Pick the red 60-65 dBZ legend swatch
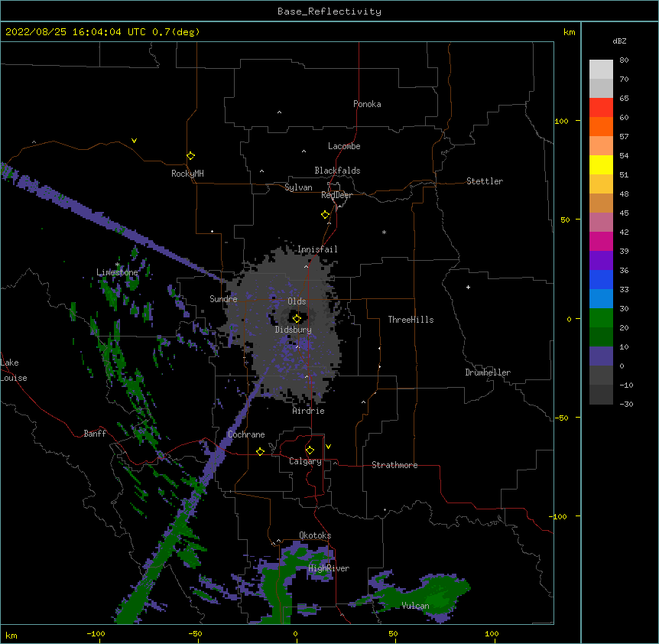Image resolution: width=659 pixels, height=644 pixels. coord(601,107)
